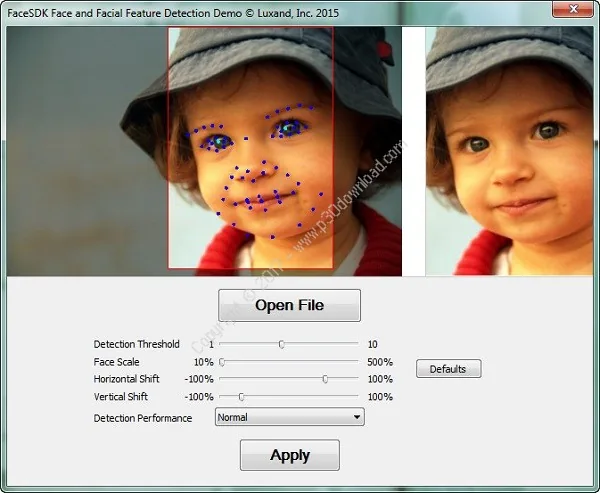Click the Detection Performance label
The height and width of the screenshot is (493, 600).
point(143,418)
